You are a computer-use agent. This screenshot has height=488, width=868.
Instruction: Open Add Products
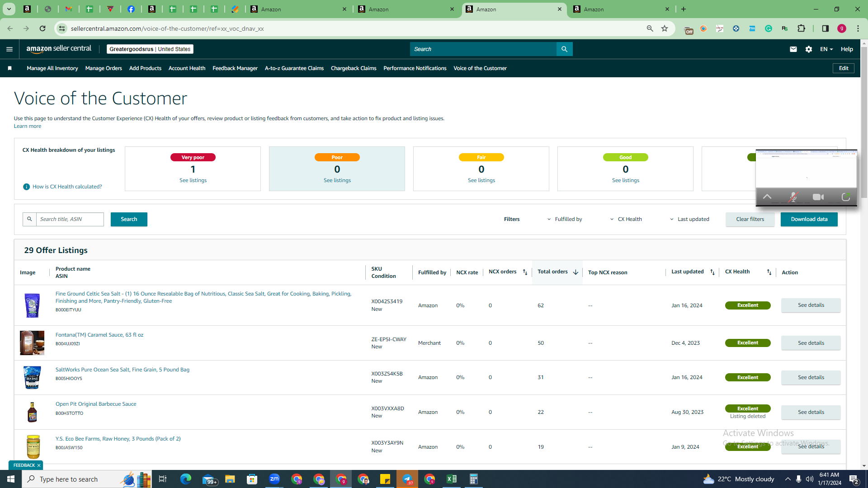pyautogui.click(x=145, y=68)
